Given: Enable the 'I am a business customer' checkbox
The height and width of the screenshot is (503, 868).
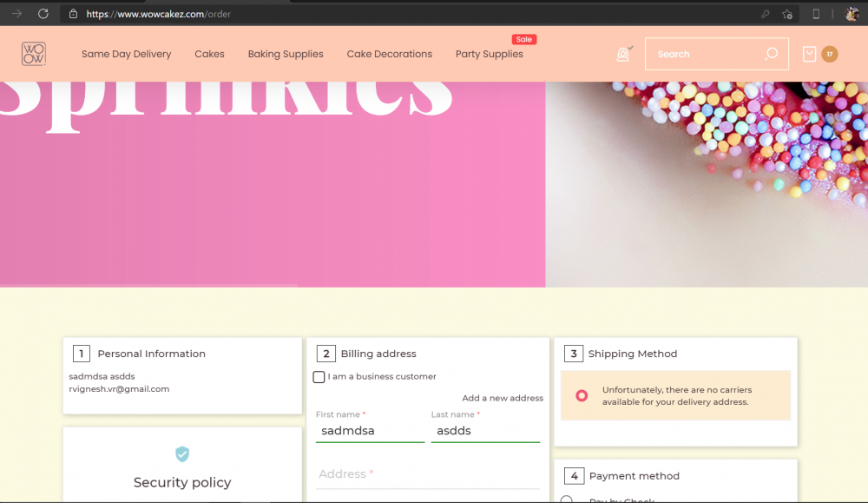Looking at the screenshot, I should 319,377.
